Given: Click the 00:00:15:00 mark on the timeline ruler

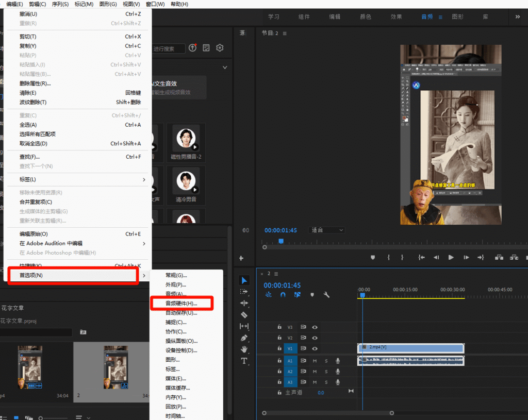Looking at the screenshot, I should click(x=405, y=295).
